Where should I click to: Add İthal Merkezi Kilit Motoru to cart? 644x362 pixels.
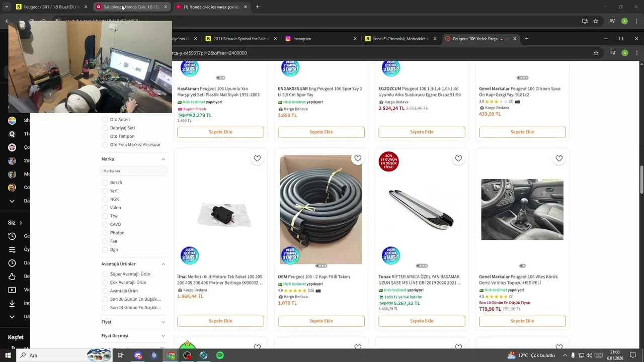220,321
